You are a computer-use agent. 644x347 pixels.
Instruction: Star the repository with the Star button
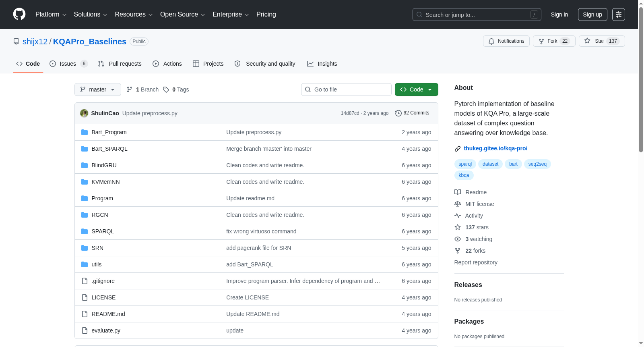tap(602, 41)
